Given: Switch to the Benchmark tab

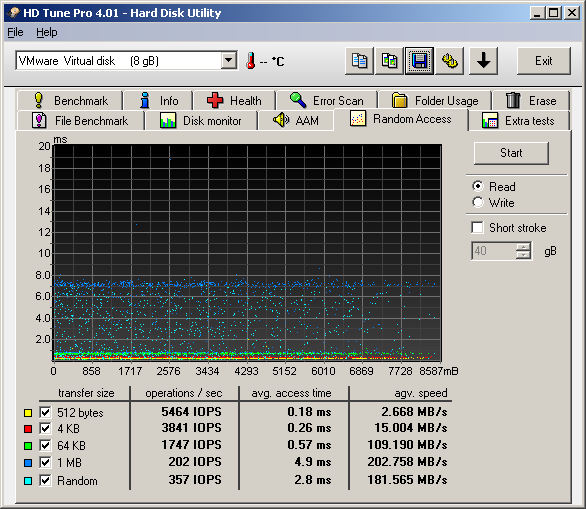Looking at the screenshot, I should (x=70, y=100).
